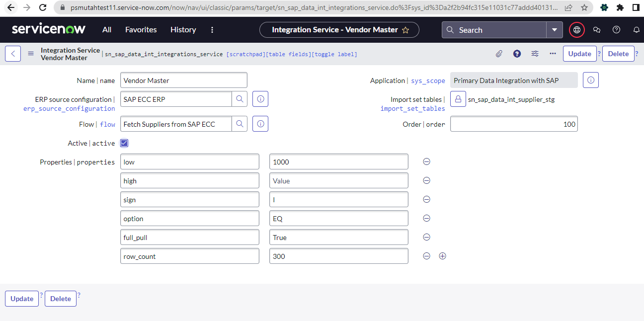Personalize form with the sliders icon
644x321 pixels.
(x=535, y=54)
